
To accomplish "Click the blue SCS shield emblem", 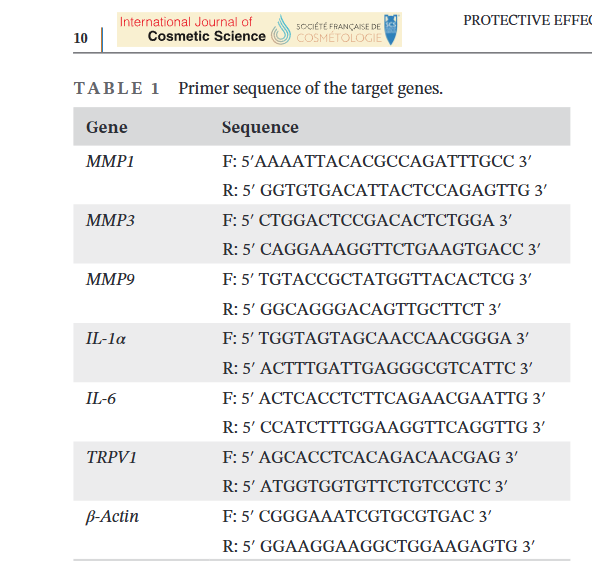I will pos(391,29).
